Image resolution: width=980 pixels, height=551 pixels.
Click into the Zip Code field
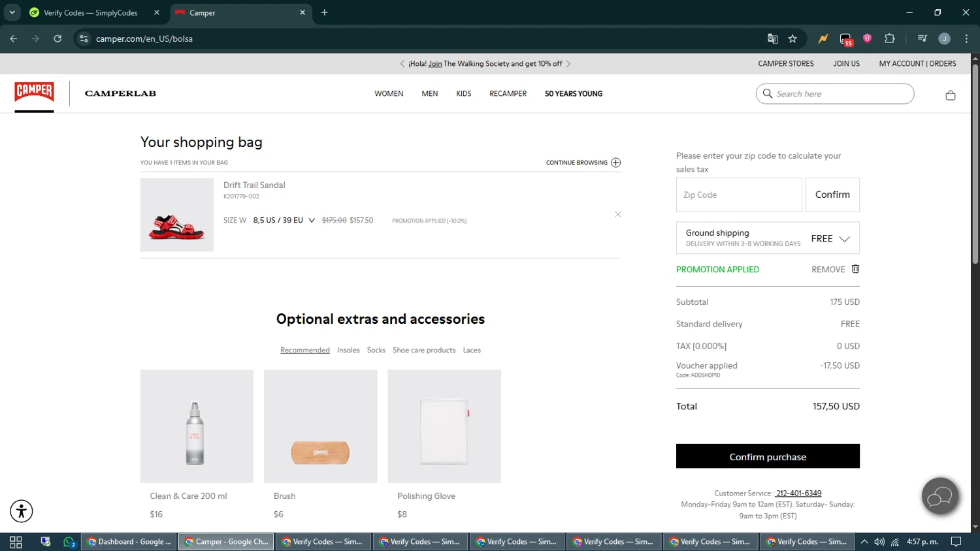click(739, 195)
